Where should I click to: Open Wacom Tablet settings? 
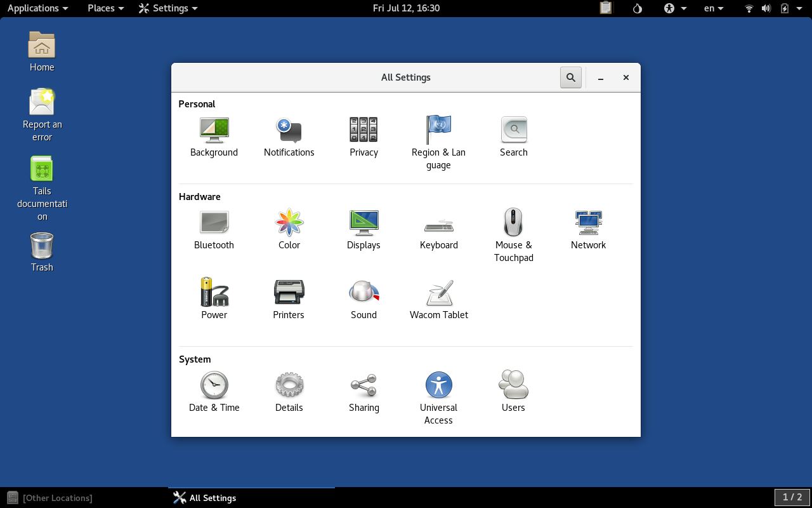tap(438, 299)
